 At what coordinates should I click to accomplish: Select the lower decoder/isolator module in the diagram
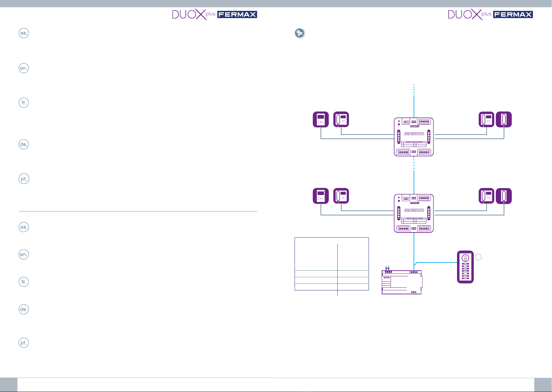(414, 213)
